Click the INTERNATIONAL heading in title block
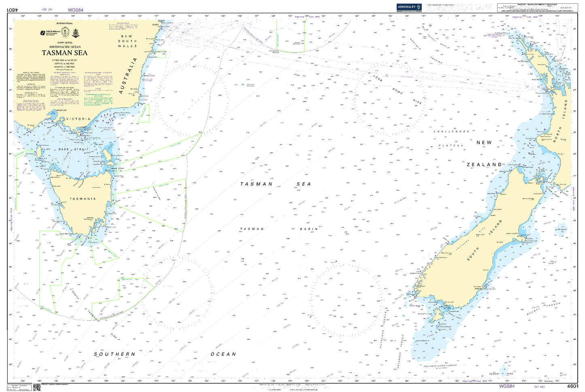This screenshot has height=392, width=585. [65, 23]
